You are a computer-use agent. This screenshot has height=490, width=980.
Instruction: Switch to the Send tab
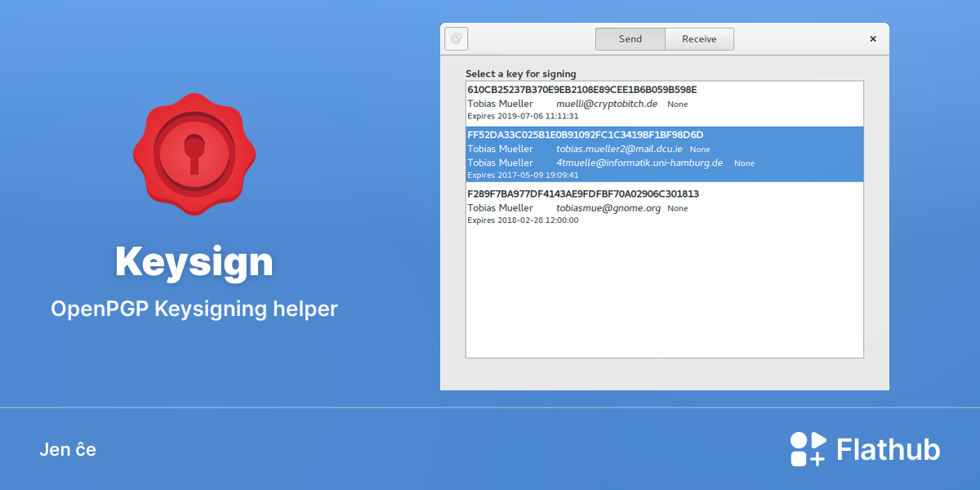[630, 39]
